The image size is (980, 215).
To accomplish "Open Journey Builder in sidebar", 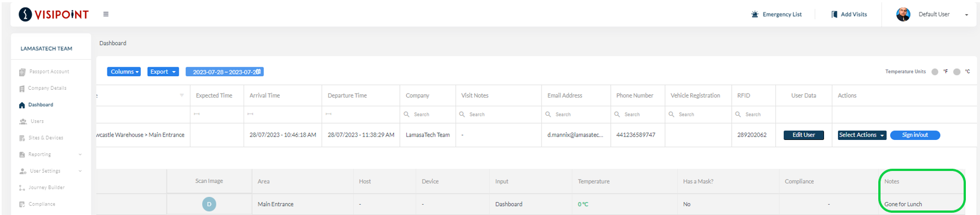I will pyautogui.click(x=42, y=187).
